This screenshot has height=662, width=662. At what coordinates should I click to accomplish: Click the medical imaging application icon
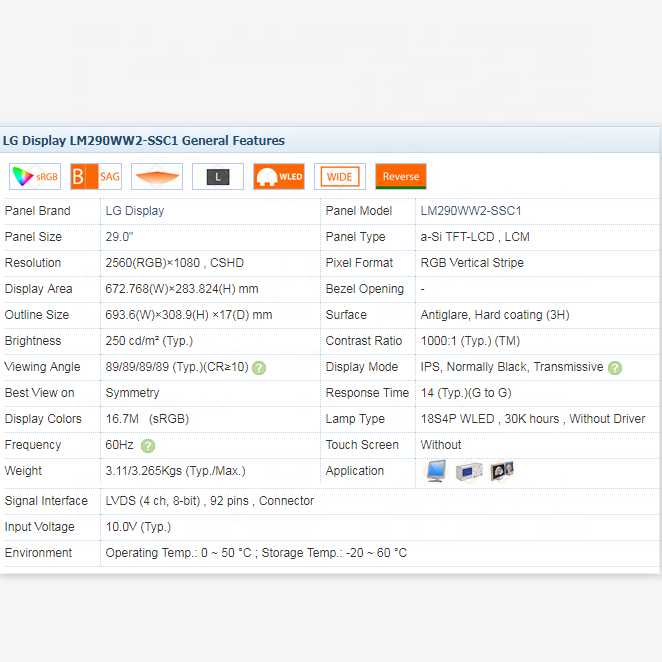point(502,472)
